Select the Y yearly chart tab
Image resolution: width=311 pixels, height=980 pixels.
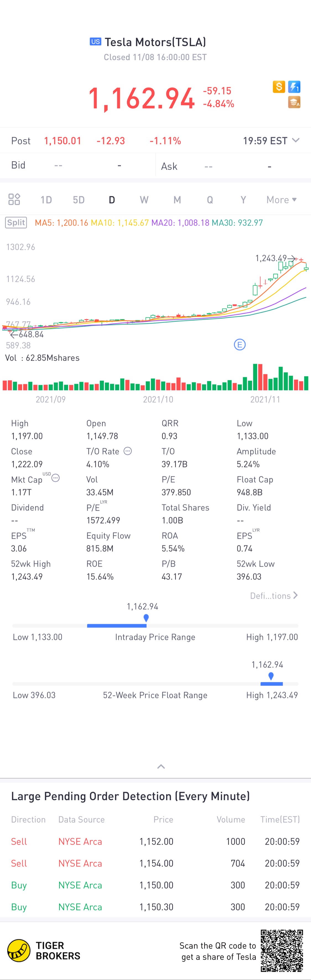tap(243, 200)
